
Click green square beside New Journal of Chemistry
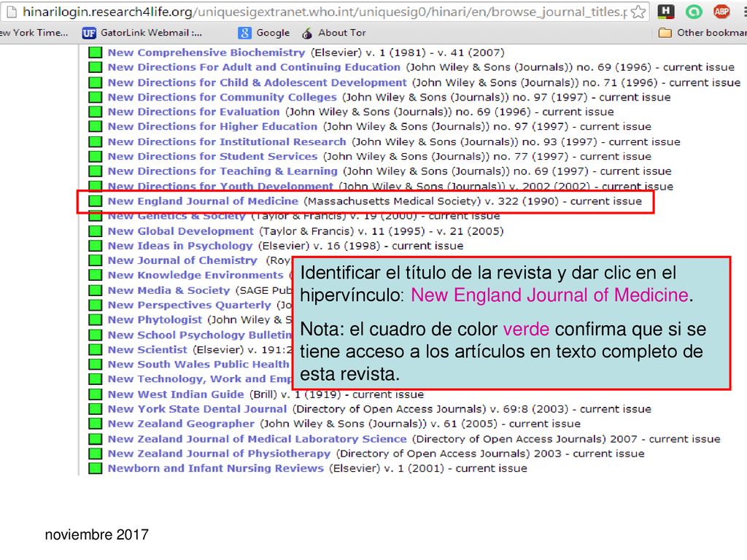(x=96, y=261)
